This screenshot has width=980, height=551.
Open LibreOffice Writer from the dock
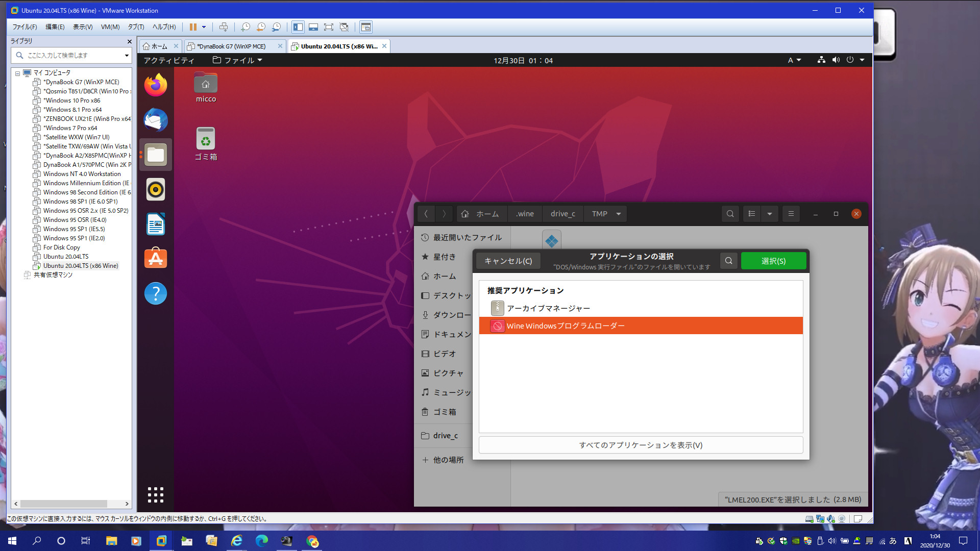click(x=156, y=224)
